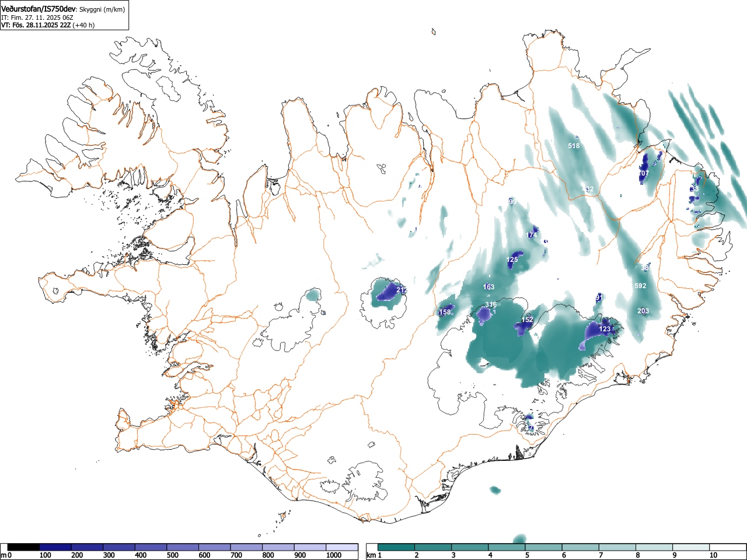Click the 316 visibility value
Viewport: 747px width, 560px height.
click(491, 304)
